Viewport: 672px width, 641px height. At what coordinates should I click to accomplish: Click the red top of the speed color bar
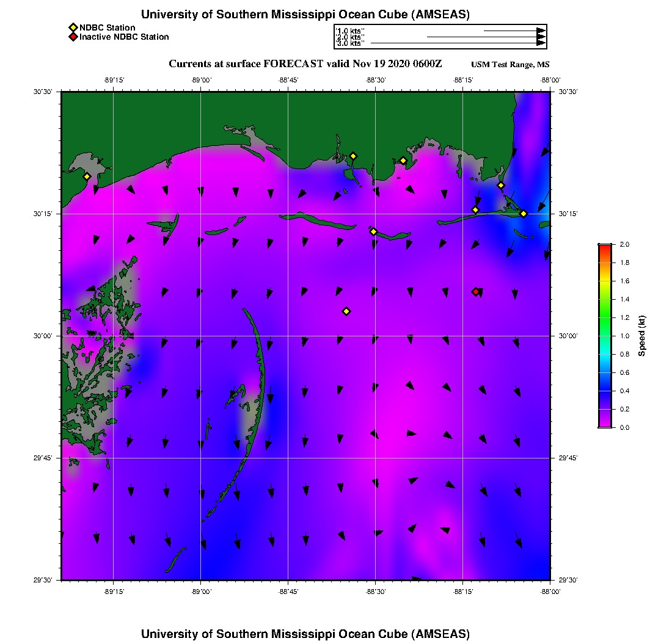click(x=604, y=246)
